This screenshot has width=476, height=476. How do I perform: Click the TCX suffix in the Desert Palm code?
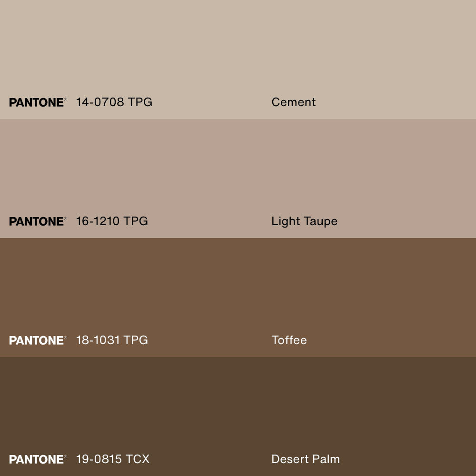click(x=138, y=459)
